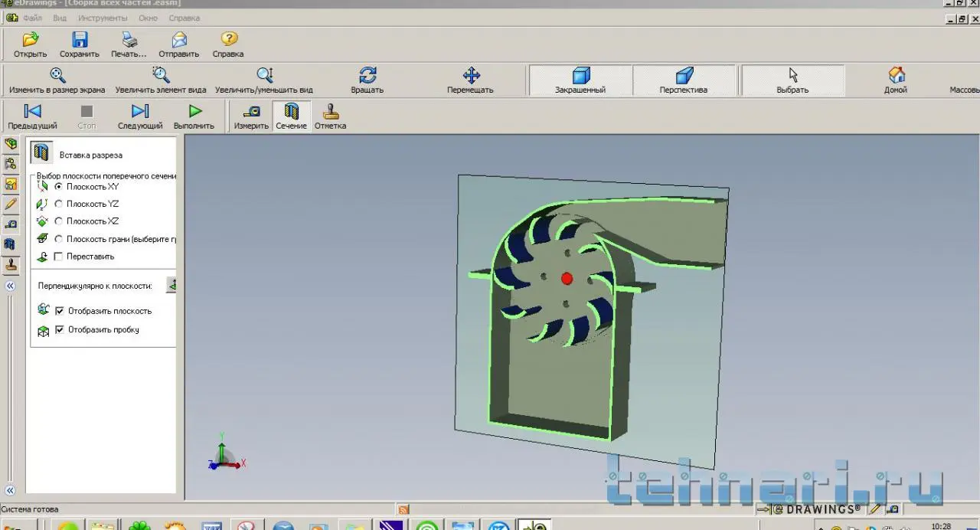Select Увеличить элемент вида zoom-area tool

tap(161, 75)
